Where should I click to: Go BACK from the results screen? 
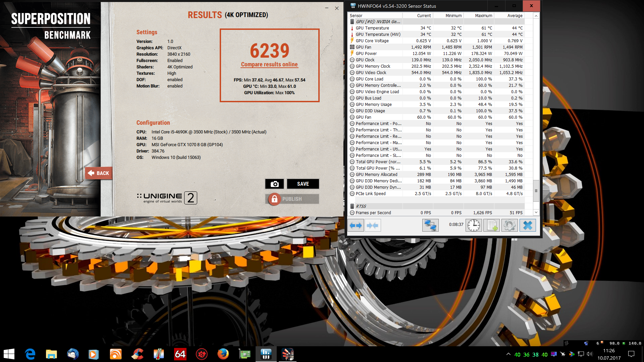point(98,173)
